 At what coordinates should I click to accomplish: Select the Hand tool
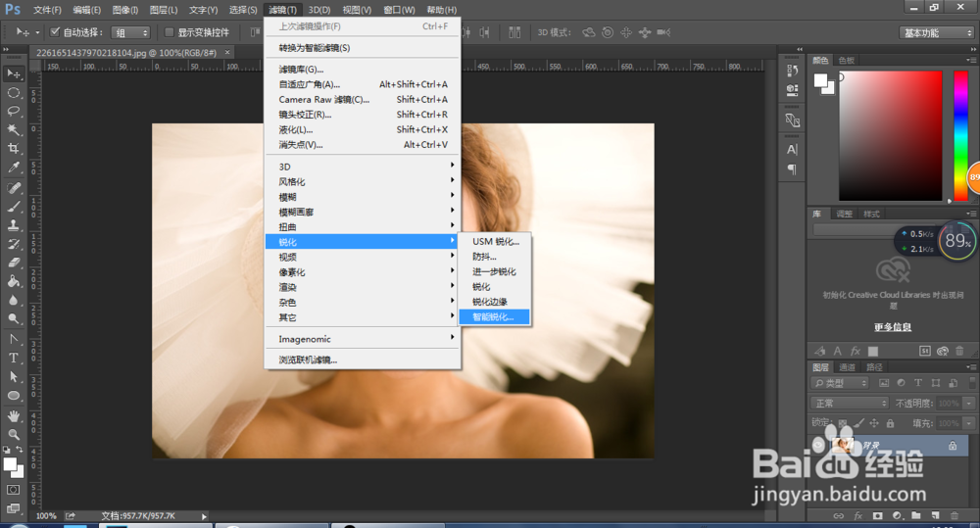tap(13, 416)
